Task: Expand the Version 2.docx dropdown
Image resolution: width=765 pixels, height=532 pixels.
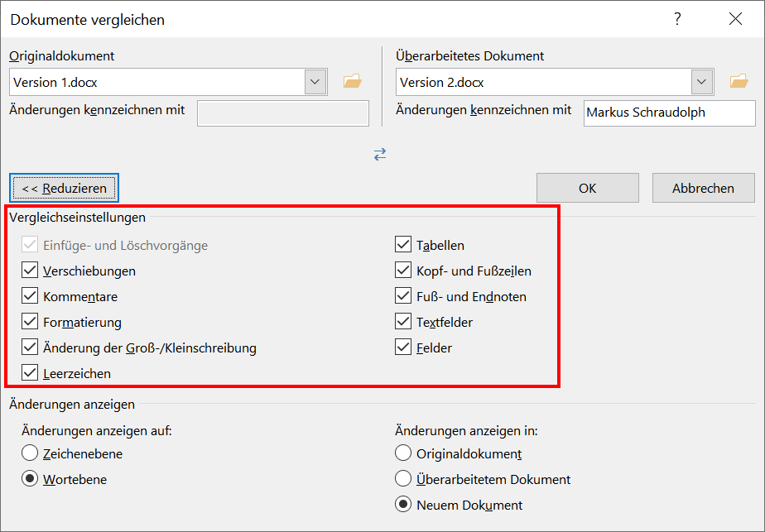Action: point(701,82)
